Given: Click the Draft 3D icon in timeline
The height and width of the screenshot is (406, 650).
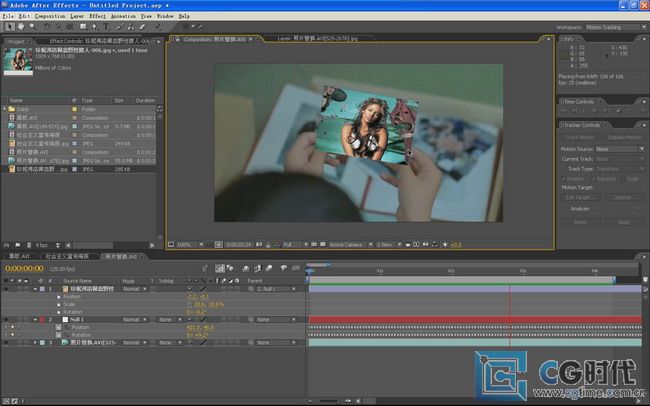Looking at the screenshot, I should coord(230,269).
